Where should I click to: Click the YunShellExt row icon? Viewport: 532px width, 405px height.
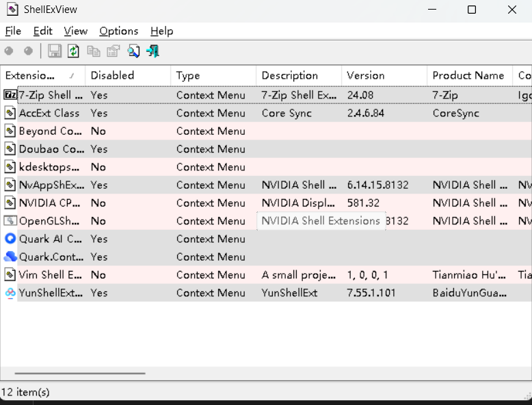pos(10,293)
